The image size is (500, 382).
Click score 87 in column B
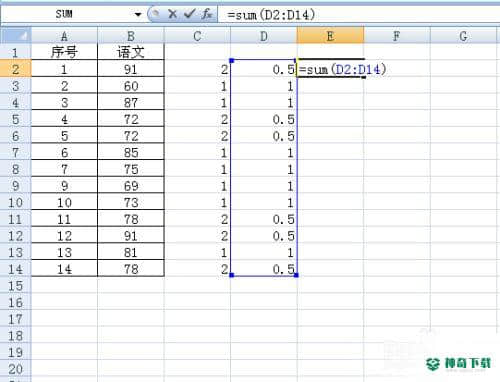[x=131, y=102]
